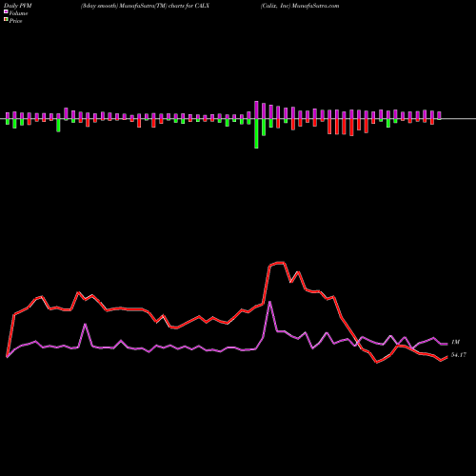The width and height of the screenshot is (476, 476).
Task: Click the highest peak of the purple volume line
Action: pos(269,302)
